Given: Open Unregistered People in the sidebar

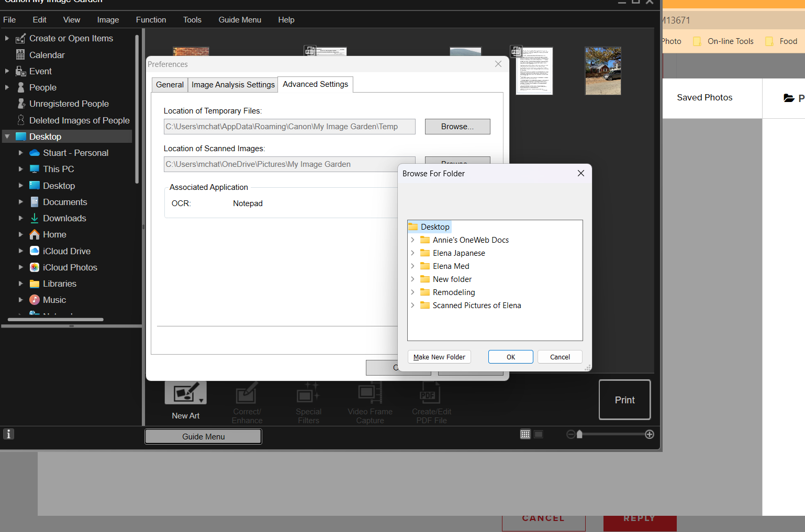Looking at the screenshot, I should [x=69, y=104].
